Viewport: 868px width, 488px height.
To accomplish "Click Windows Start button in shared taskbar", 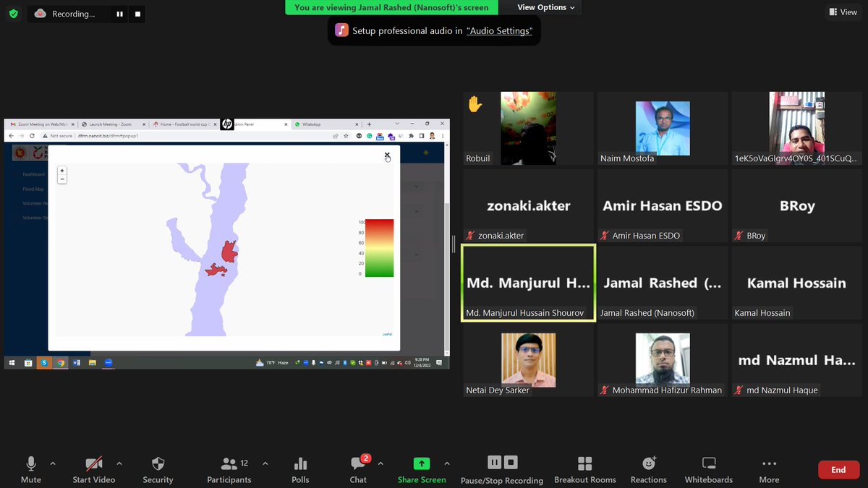I will coord(12,363).
